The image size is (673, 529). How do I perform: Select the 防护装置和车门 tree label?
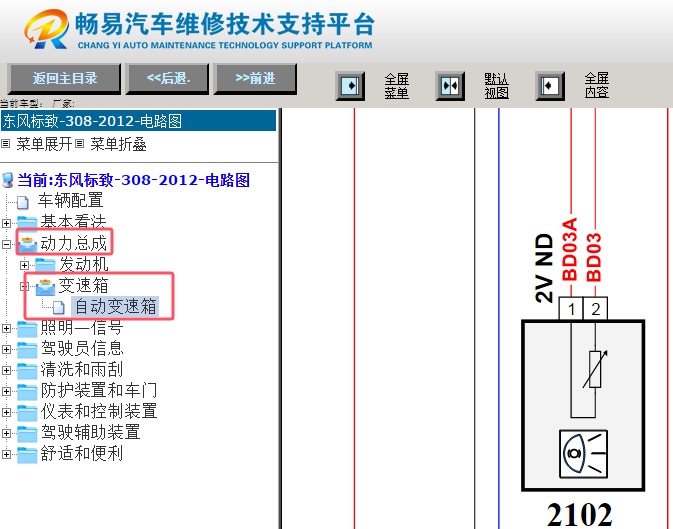pos(99,390)
